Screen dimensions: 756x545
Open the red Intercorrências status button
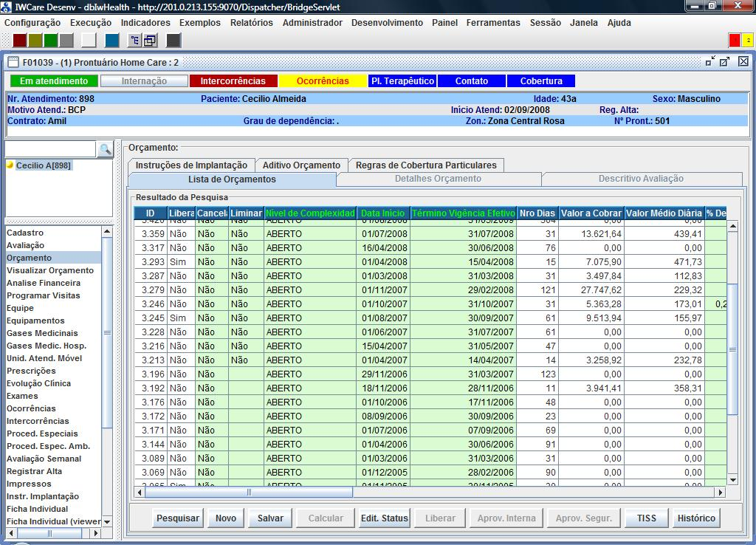[x=233, y=81]
